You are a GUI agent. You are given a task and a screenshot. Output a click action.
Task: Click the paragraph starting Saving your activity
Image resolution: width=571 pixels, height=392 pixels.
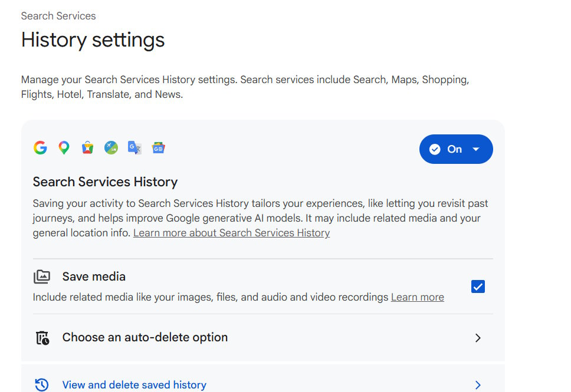coord(260,218)
